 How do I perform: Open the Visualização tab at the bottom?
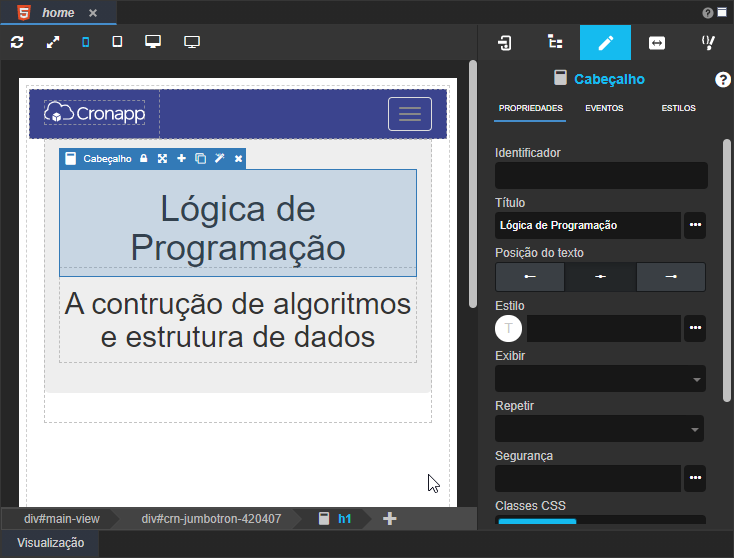(x=51, y=543)
